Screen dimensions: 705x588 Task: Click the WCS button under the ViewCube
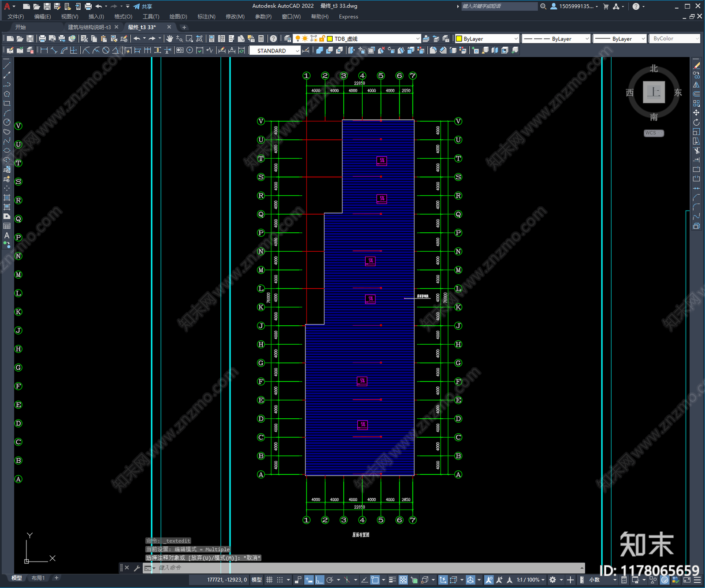click(x=653, y=133)
